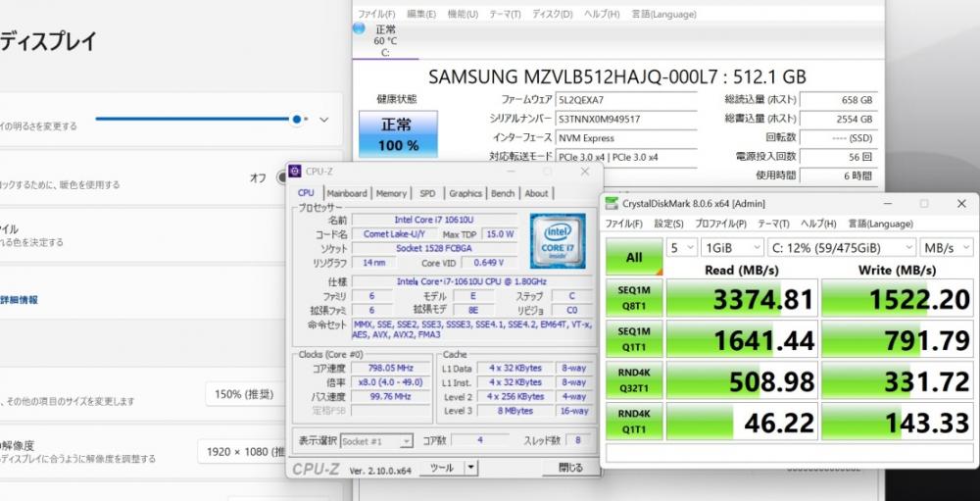Open the ファイル(F) menu in CrystalDiskInfo
Screen dimensions: 980x501
tap(376, 14)
